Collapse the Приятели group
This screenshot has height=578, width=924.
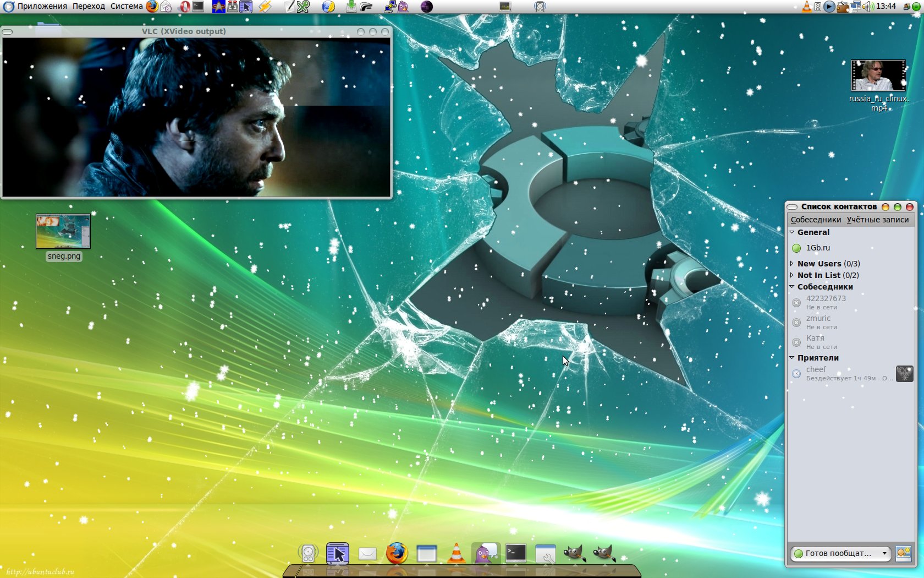coord(792,358)
